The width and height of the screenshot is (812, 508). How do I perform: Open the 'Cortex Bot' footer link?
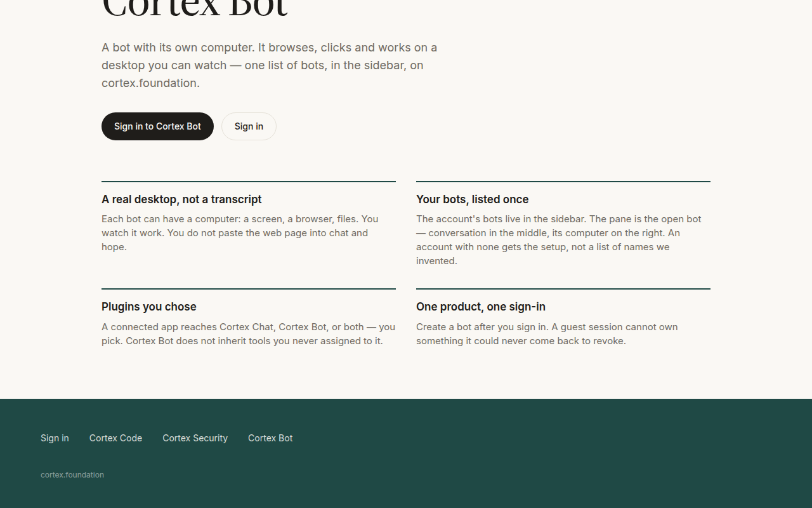point(270,438)
